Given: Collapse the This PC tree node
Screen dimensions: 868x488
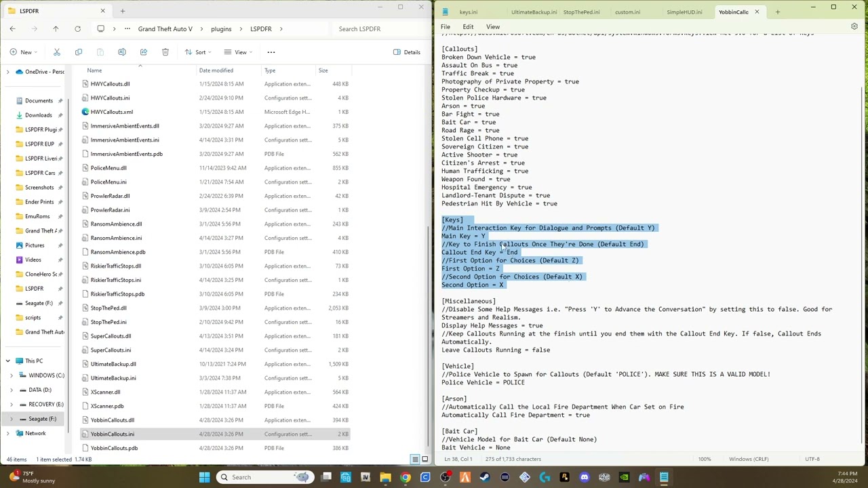Looking at the screenshot, I should 7,361.
